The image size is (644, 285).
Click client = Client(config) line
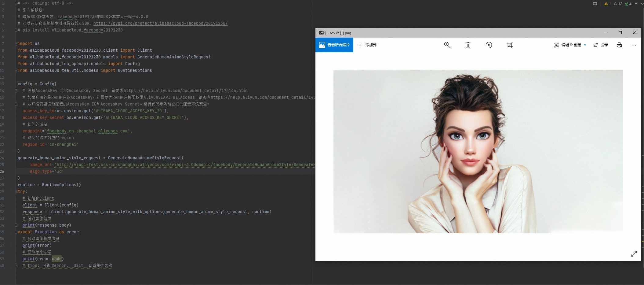(50, 205)
